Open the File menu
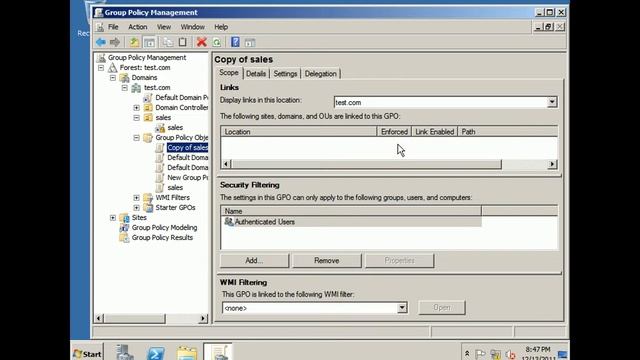The image size is (640, 360). (113, 27)
